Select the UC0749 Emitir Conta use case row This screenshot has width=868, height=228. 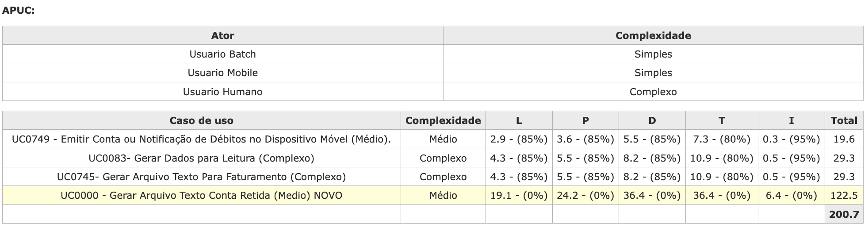(x=201, y=139)
